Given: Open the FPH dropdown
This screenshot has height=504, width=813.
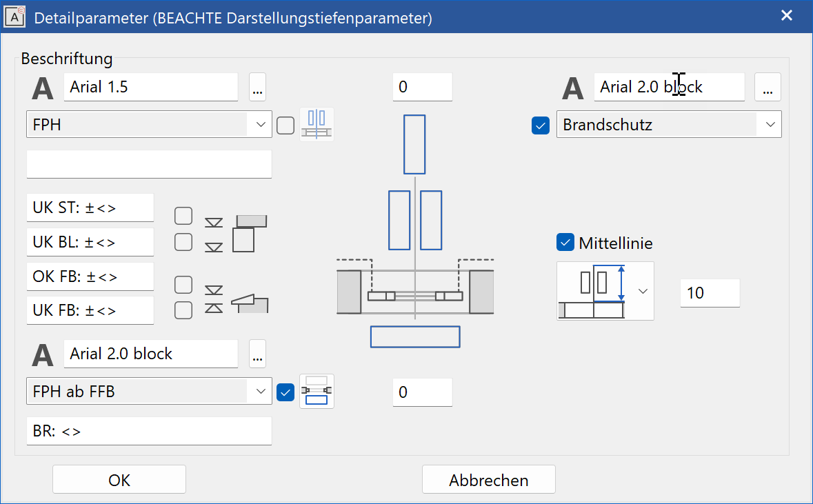Looking at the screenshot, I should [x=150, y=124].
